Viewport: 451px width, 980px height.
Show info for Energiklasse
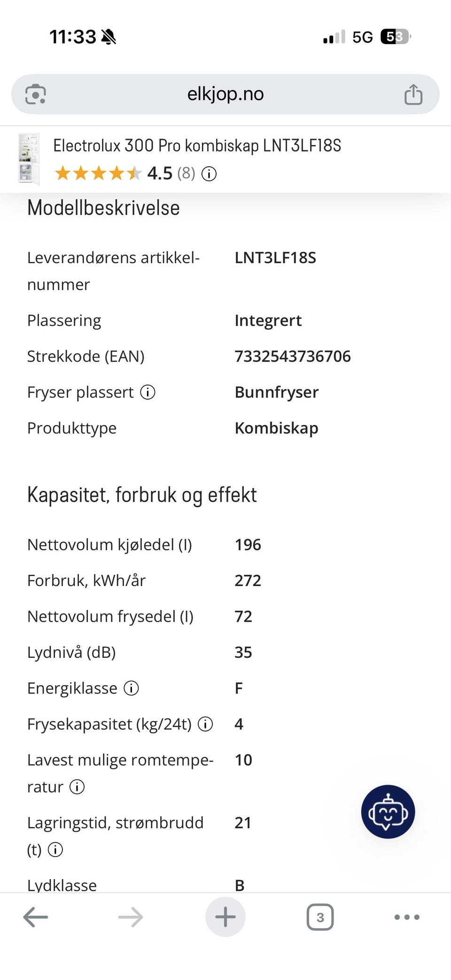pyautogui.click(x=131, y=688)
